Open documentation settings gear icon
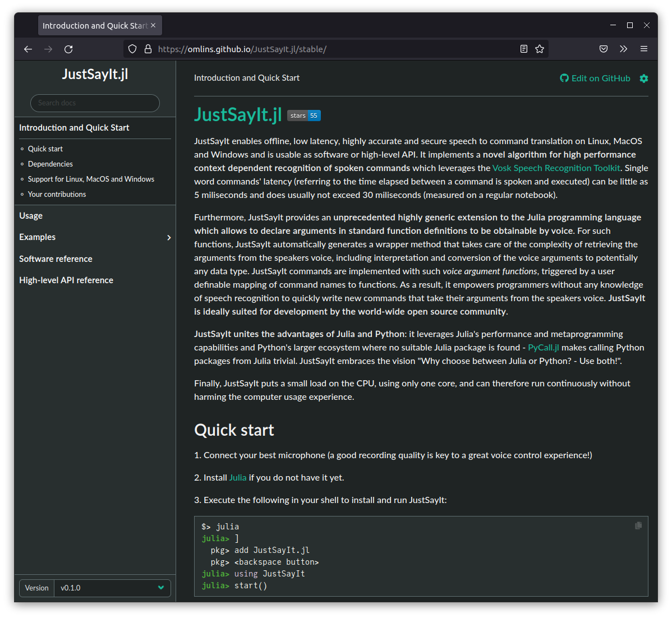Image resolution: width=672 pixels, height=618 pixels. 644,79
